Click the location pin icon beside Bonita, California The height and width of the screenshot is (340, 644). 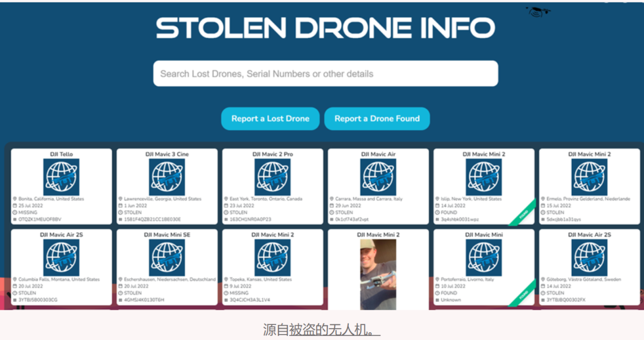coord(15,199)
